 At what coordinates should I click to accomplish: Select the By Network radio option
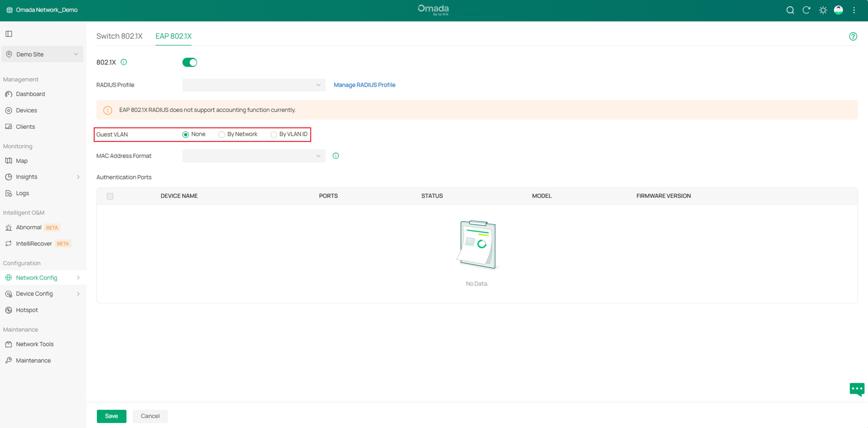[x=221, y=135]
